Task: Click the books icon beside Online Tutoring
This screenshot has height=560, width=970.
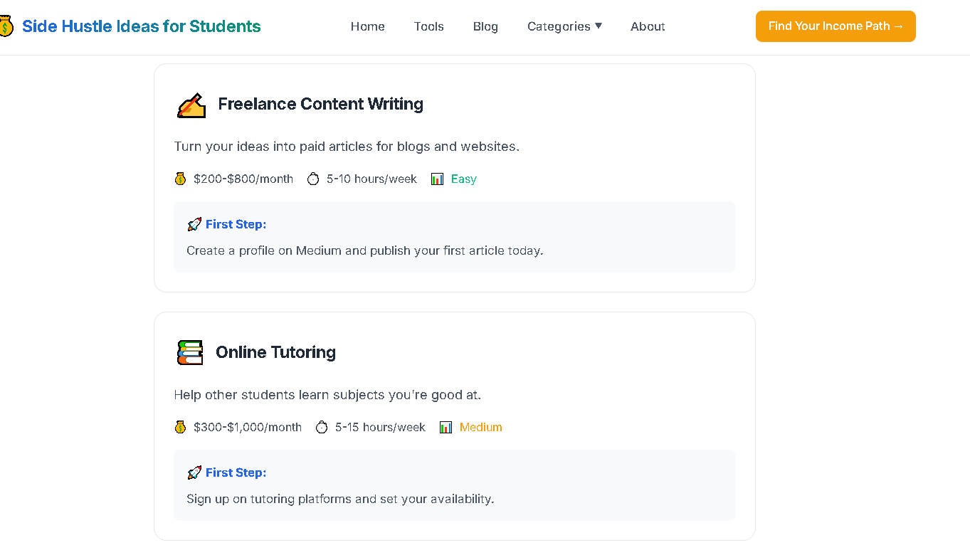Action: (x=189, y=352)
